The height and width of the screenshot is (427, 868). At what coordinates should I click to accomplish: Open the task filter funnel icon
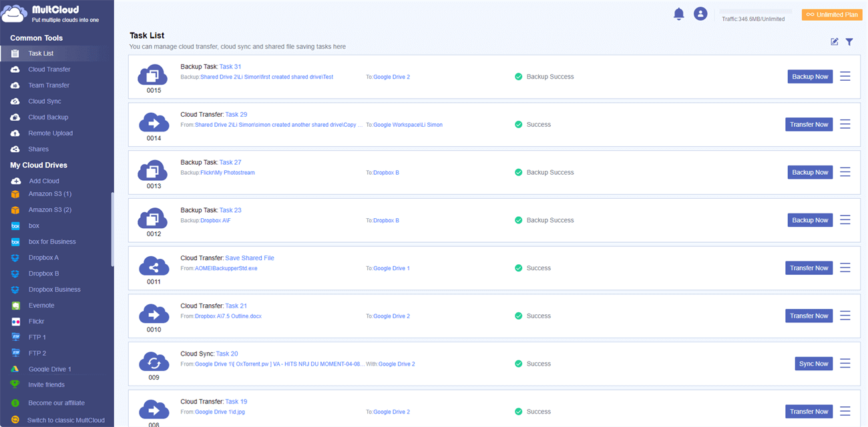pos(849,42)
